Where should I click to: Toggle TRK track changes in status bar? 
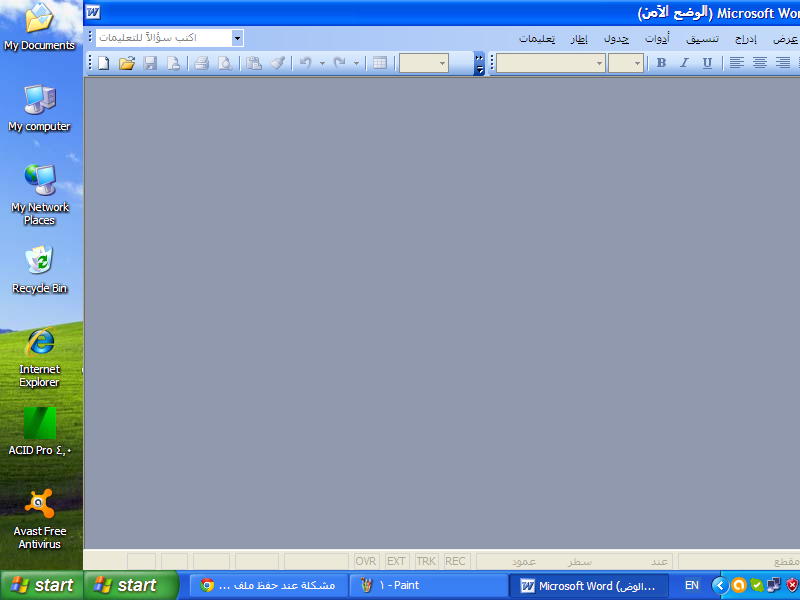[x=426, y=561]
